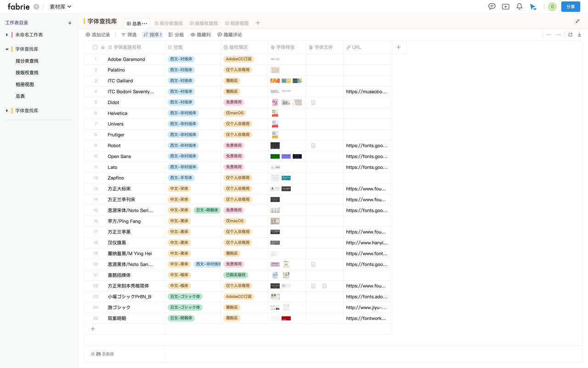
Task: Click the blue cursor collaboration icon
Action: point(533,7)
